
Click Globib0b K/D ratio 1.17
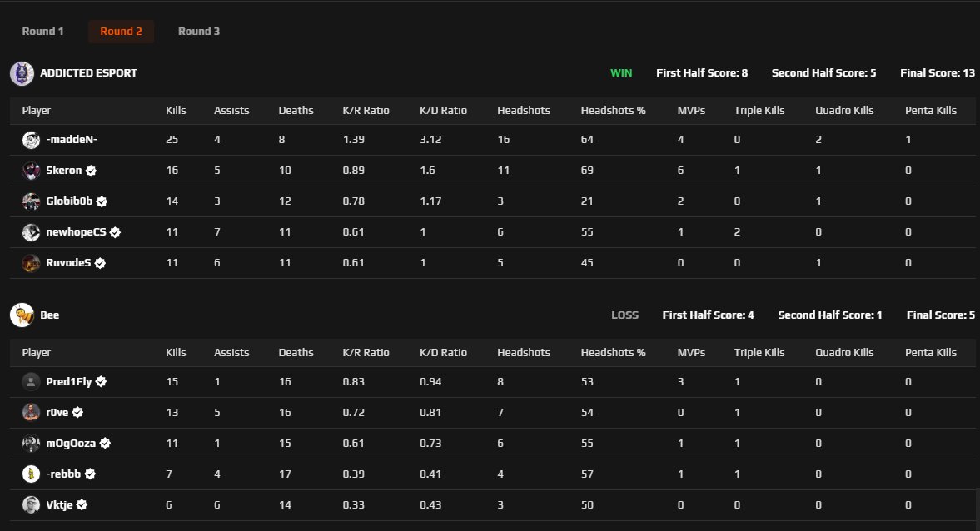430,201
